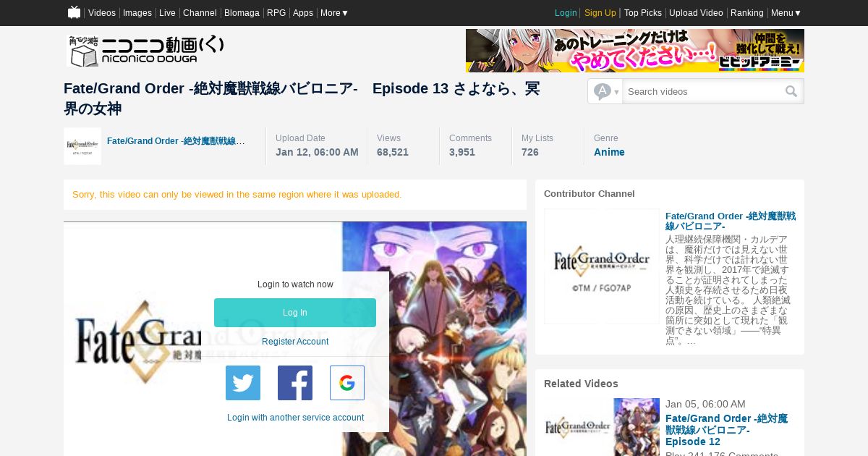
Task: Click the Related Videos heading
Action: pos(581,384)
